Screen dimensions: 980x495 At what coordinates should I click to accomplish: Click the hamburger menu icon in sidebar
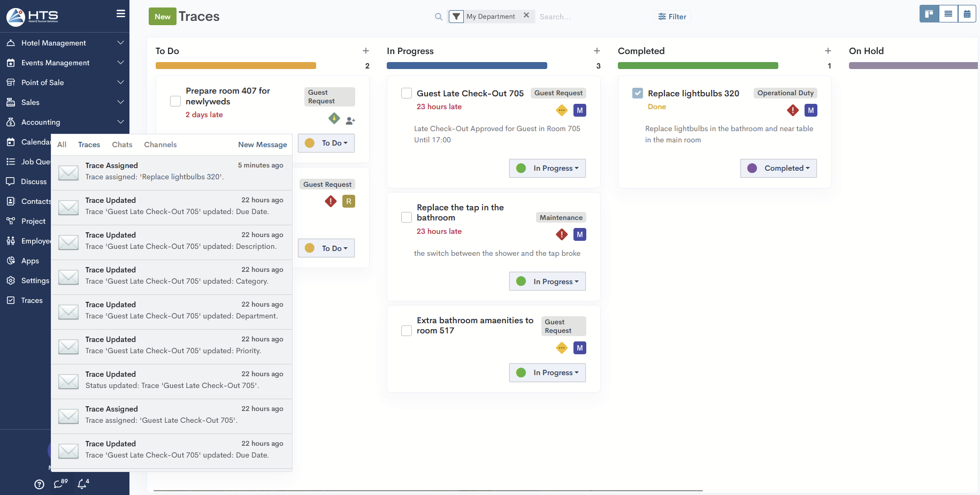[121, 14]
